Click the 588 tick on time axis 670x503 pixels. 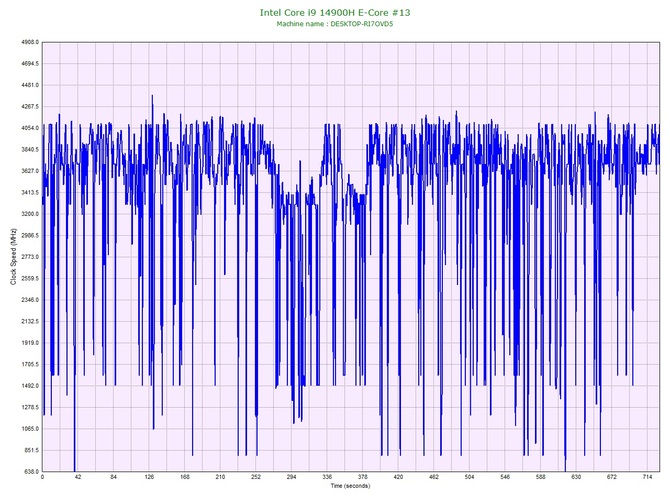[541, 477]
